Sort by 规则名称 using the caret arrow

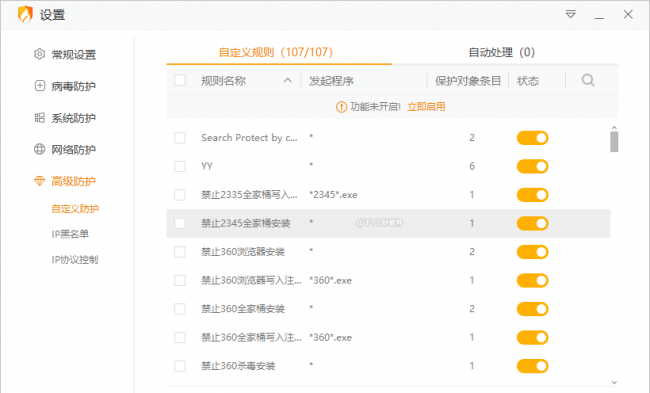tap(288, 80)
